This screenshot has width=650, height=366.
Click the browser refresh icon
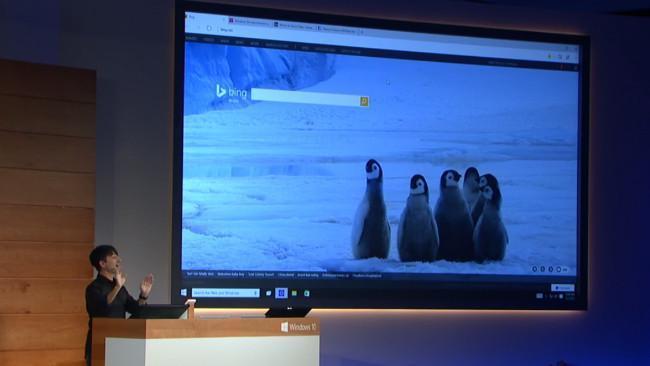coord(209,28)
